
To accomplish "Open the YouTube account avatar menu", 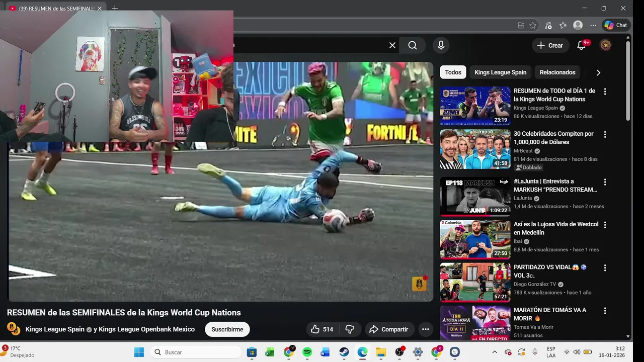I will tap(606, 45).
